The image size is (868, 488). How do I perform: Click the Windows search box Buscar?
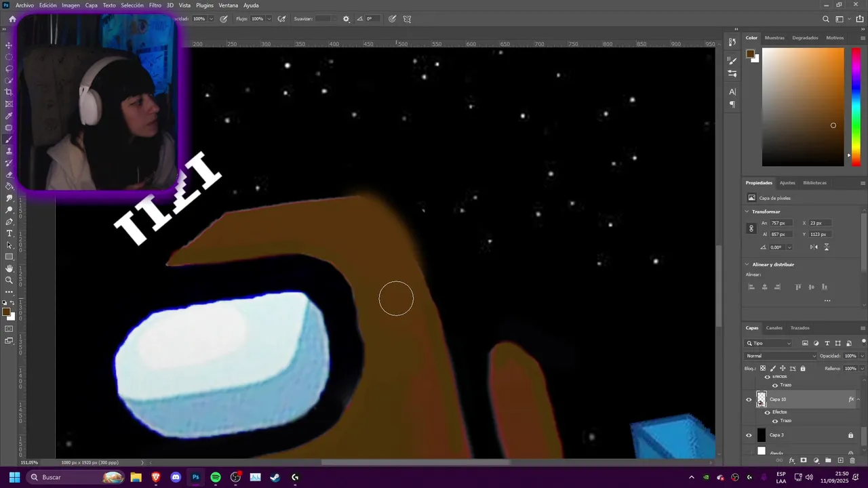[x=76, y=477]
